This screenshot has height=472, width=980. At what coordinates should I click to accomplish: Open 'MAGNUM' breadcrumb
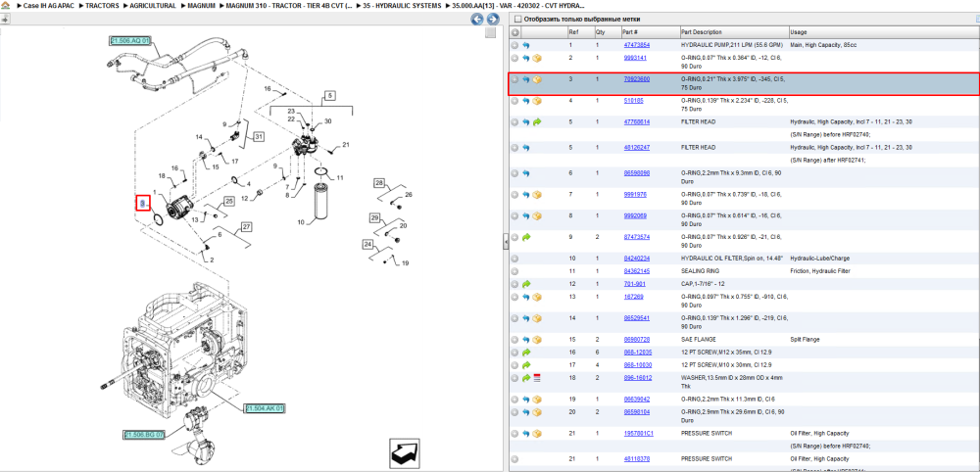201,5
